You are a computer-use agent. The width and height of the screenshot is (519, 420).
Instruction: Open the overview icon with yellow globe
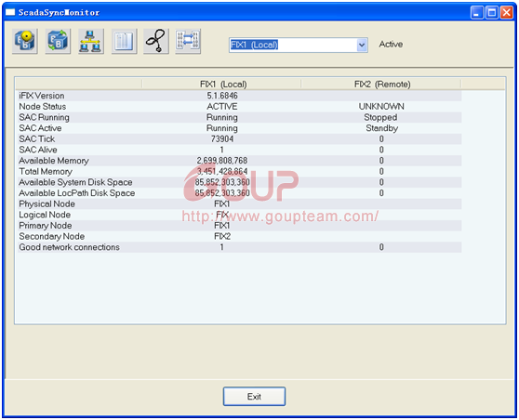pos(25,41)
